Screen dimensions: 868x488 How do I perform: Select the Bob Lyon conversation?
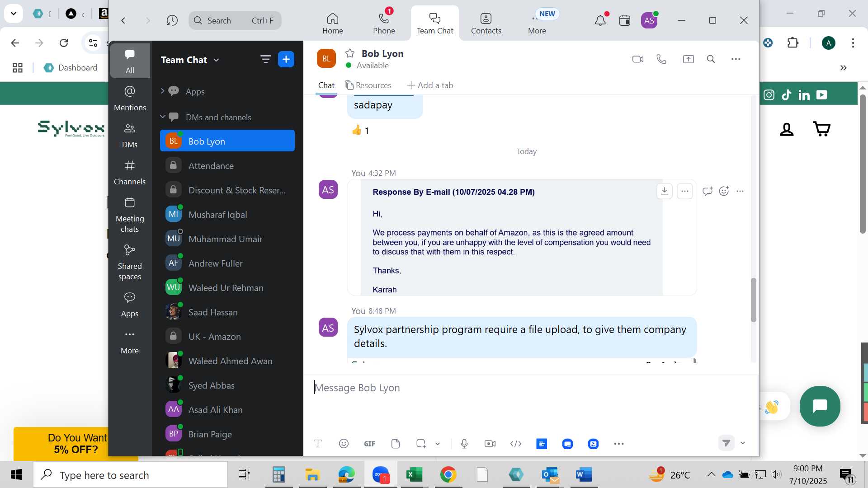coord(227,141)
